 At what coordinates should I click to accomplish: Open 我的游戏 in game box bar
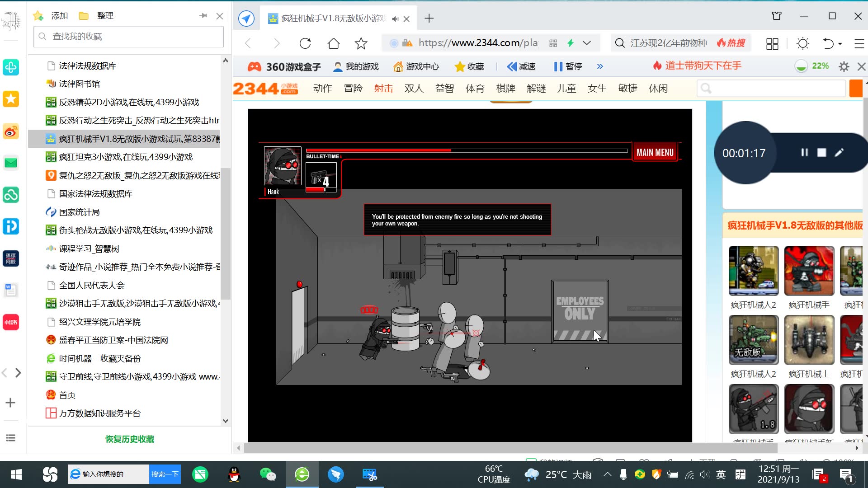pos(356,67)
